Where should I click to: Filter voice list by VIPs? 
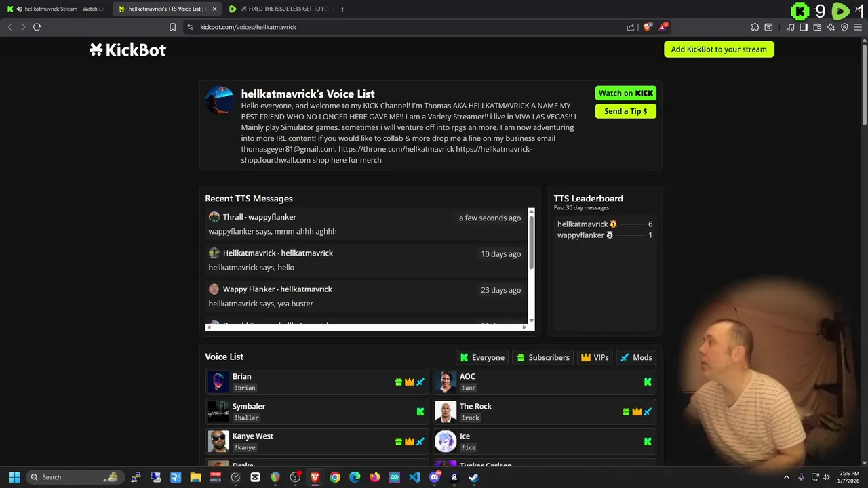click(595, 357)
